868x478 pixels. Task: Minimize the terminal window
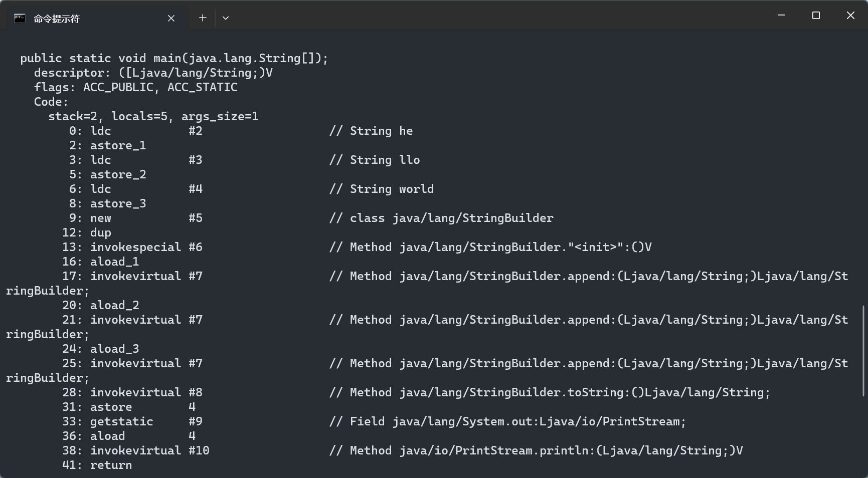(781, 16)
